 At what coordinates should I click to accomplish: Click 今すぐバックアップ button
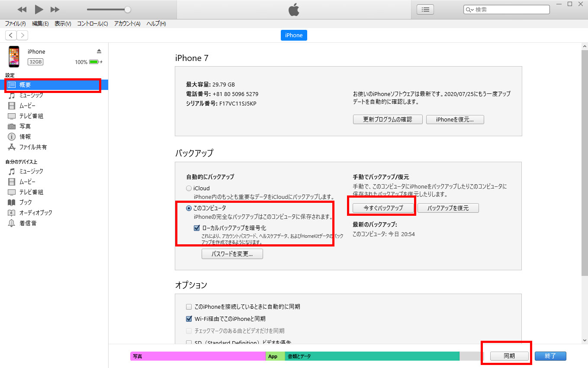383,208
